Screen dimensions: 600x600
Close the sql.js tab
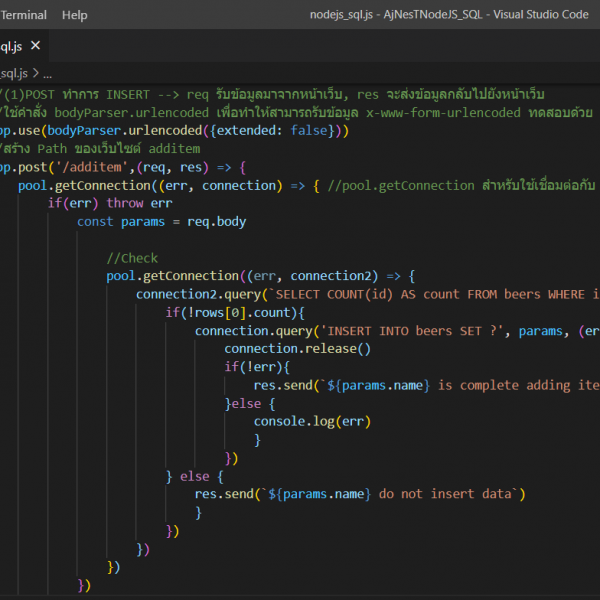(36, 46)
